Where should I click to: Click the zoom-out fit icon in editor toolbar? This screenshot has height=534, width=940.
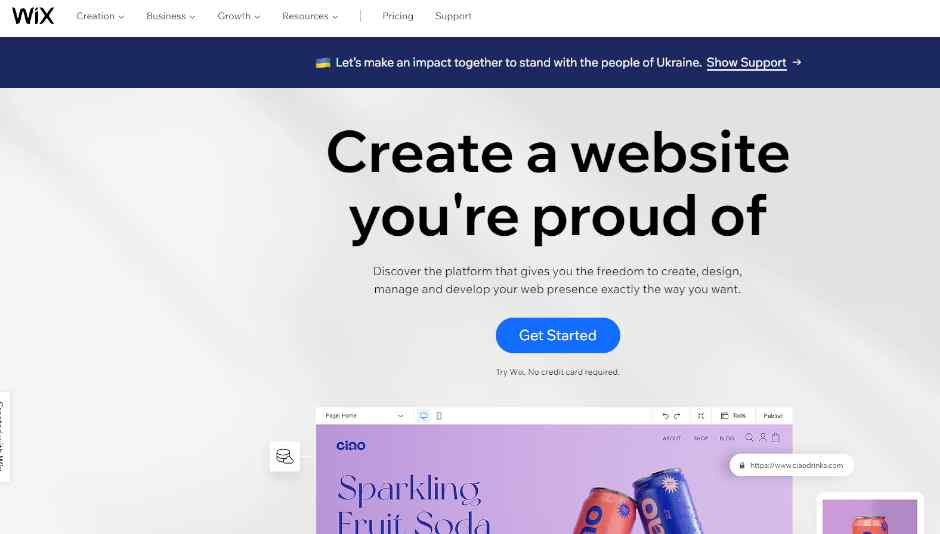(701, 415)
